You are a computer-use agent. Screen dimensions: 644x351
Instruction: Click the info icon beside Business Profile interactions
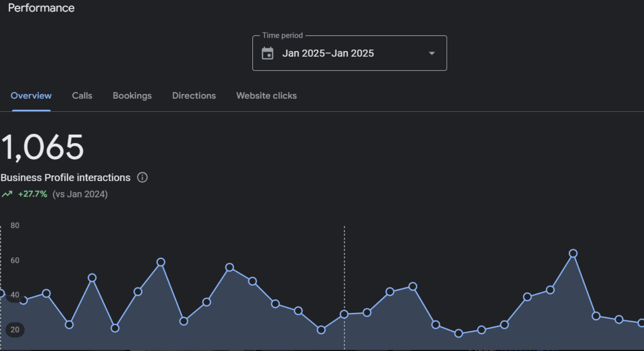point(142,178)
